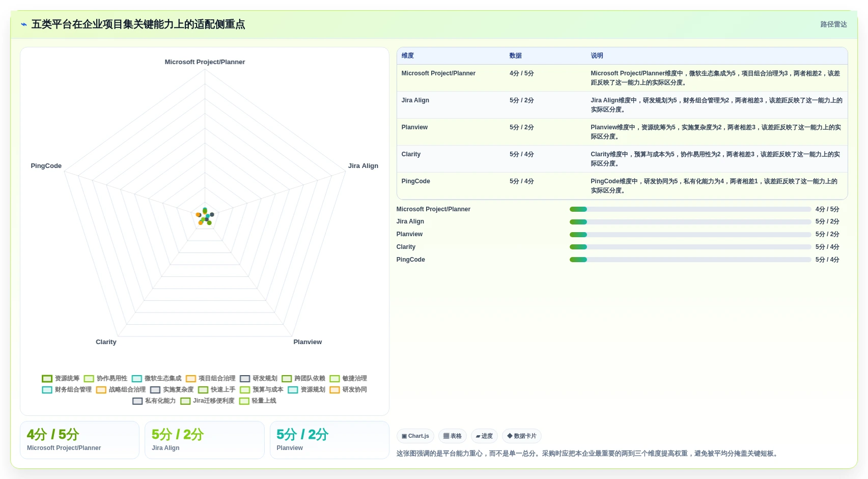Click the Planview description starting 资源统筹为5

pos(716,132)
